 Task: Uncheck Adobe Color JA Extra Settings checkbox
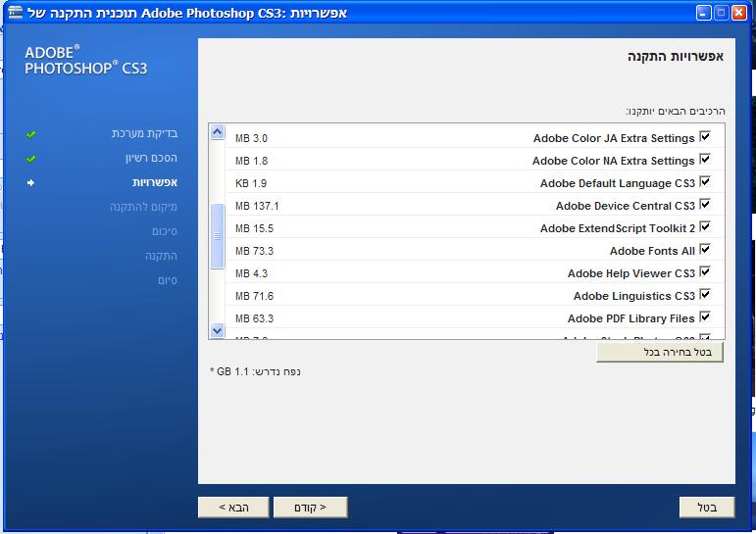(x=705, y=136)
